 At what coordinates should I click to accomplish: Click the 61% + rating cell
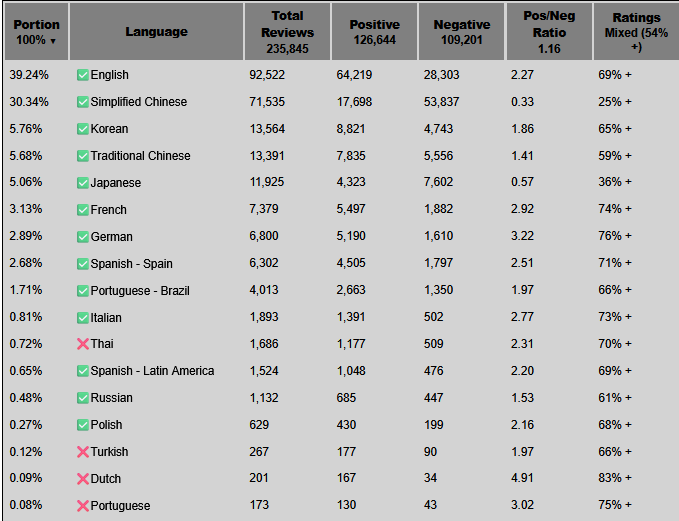tap(615, 398)
